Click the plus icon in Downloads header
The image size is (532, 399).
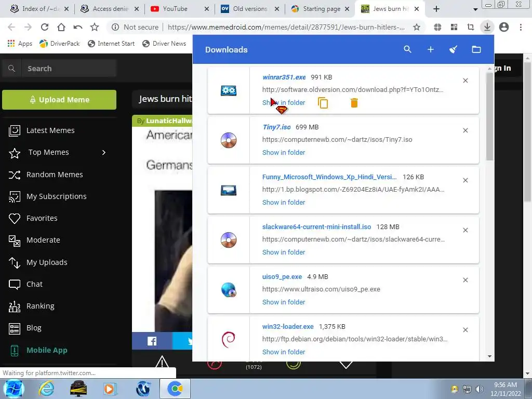point(431,49)
